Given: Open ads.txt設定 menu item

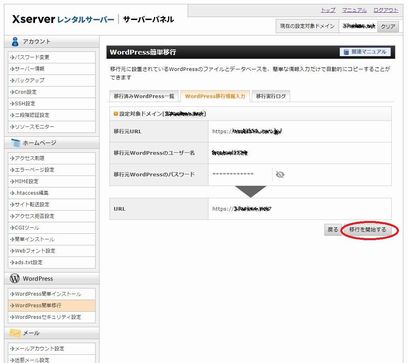Looking at the screenshot, I should pyautogui.click(x=52, y=262).
